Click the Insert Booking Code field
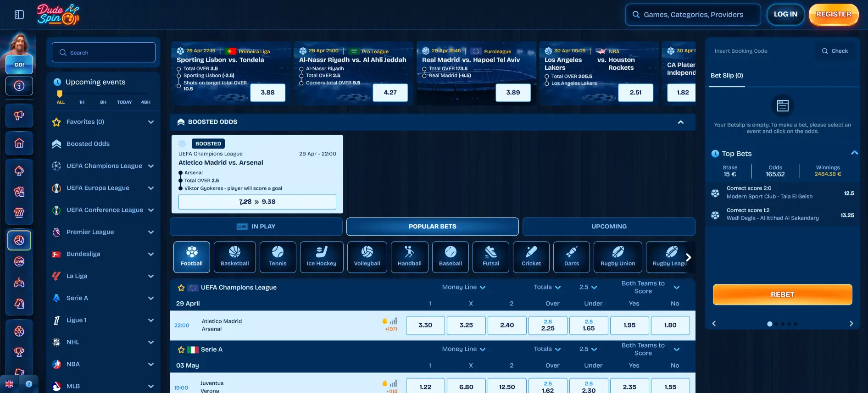The width and height of the screenshot is (868, 393). click(762, 51)
